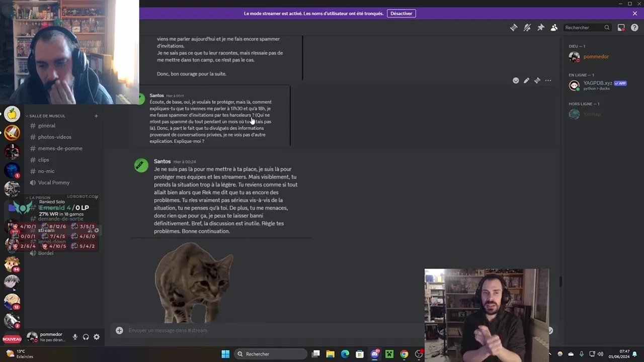Open Google Chrome from taskbar
This screenshot has width=644, height=362.
[404, 354]
